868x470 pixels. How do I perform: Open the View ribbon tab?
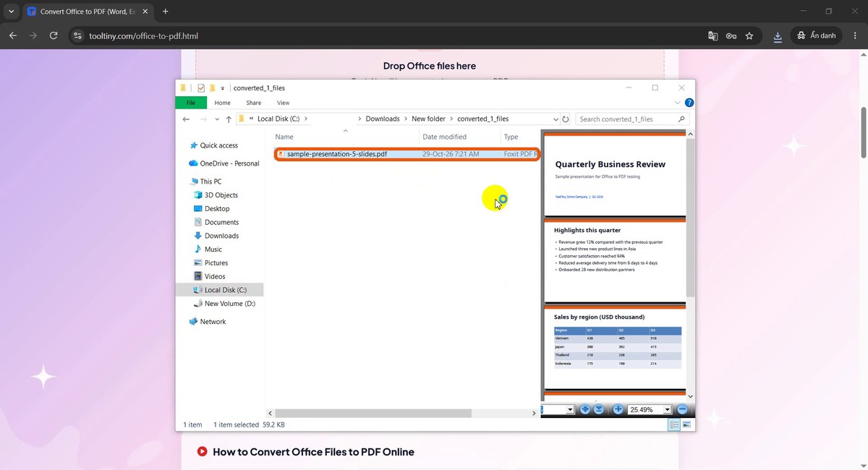(283, 103)
